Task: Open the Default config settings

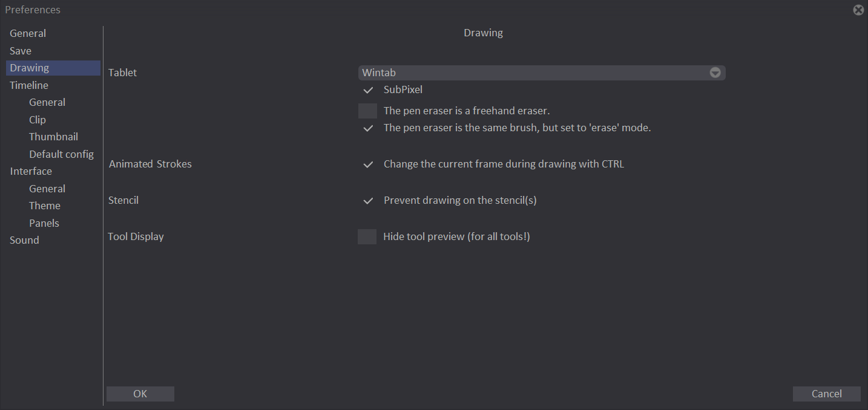Action: (61, 154)
